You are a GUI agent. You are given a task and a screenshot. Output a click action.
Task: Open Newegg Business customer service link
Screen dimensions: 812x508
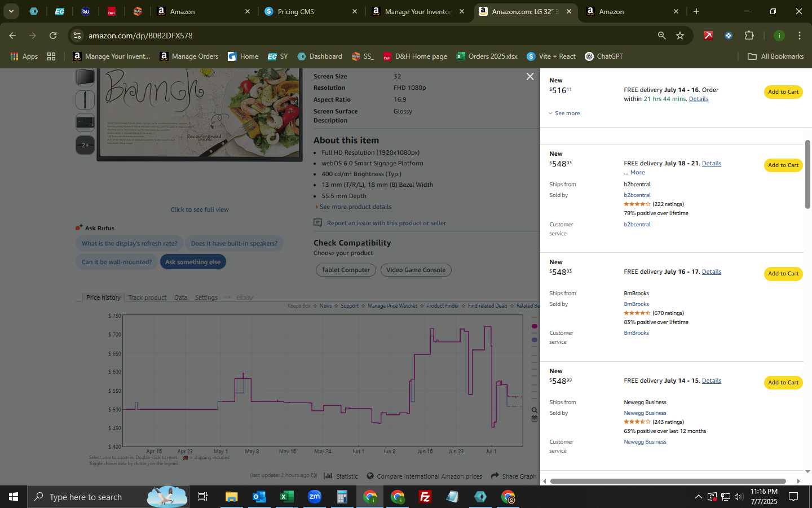[645, 442]
